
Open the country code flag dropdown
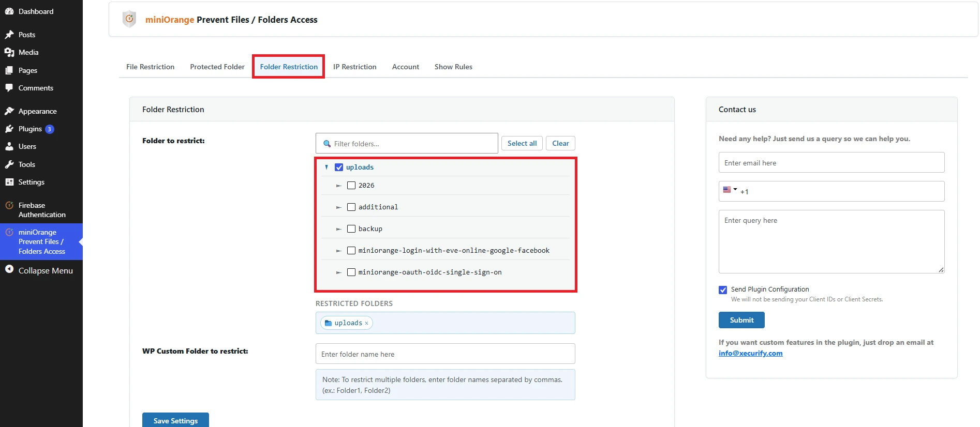(x=730, y=190)
